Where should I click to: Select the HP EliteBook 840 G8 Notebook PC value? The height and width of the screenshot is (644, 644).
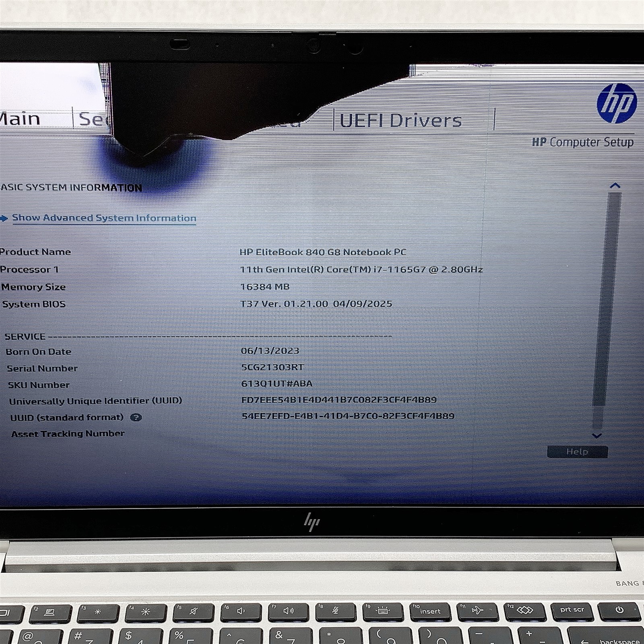point(323,252)
